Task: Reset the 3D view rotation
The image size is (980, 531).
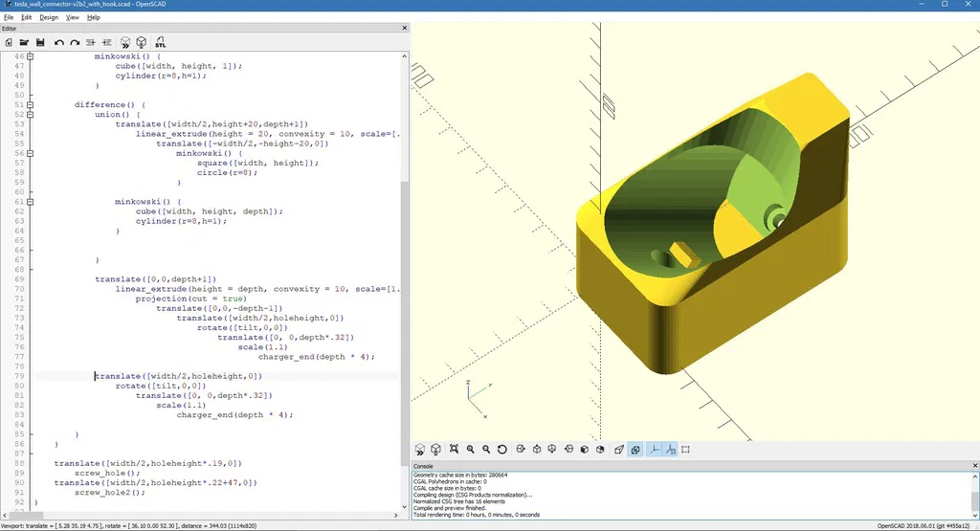Action: [x=501, y=449]
